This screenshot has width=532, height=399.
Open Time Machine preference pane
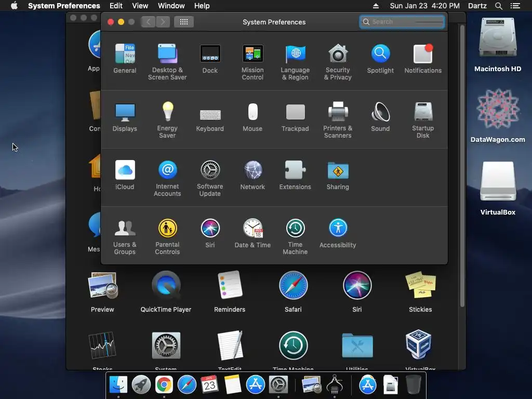coord(295,236)
